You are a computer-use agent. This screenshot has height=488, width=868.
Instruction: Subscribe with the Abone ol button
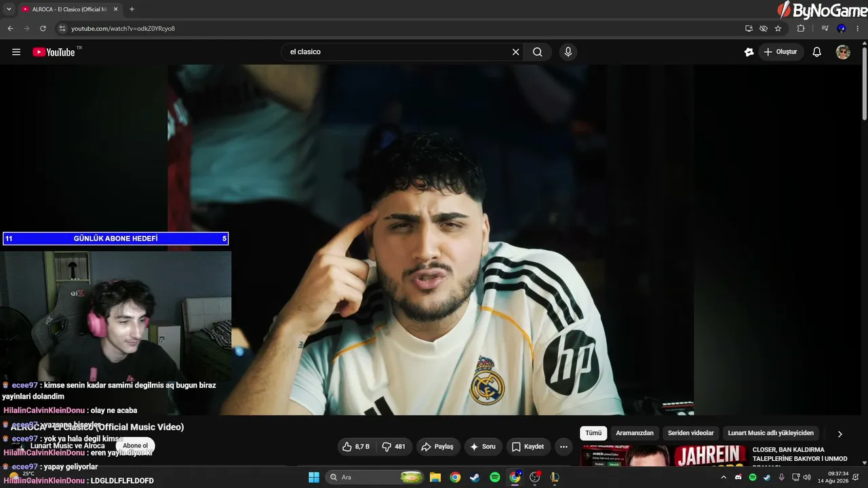(135, 446)
